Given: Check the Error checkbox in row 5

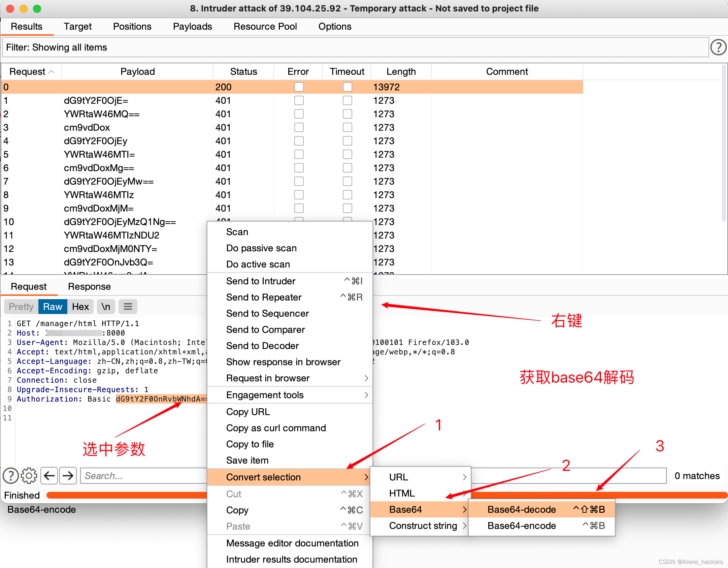Looking at the screenshot, I should tap(299, 154).
